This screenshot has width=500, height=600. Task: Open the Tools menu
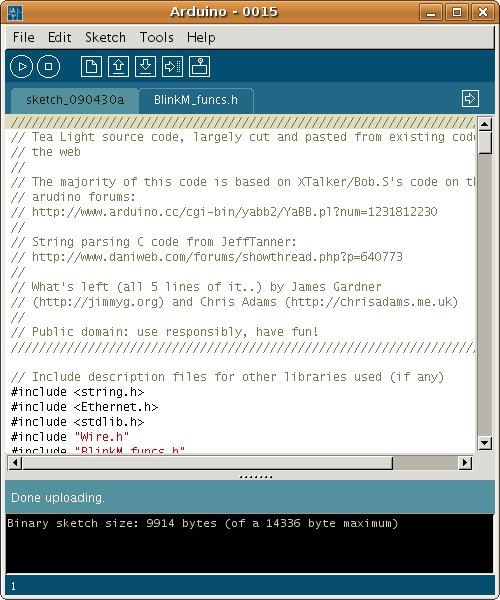click(156, 38)
